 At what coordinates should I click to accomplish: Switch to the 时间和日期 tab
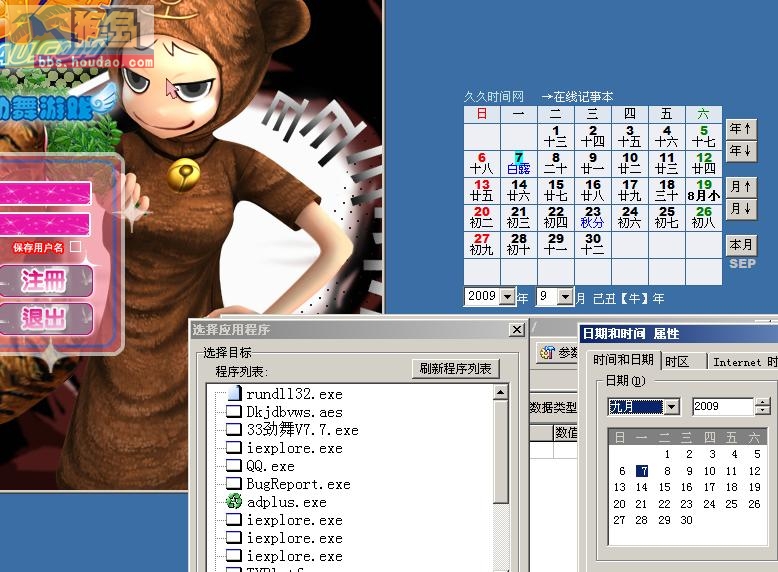click(x=623, y=360)
